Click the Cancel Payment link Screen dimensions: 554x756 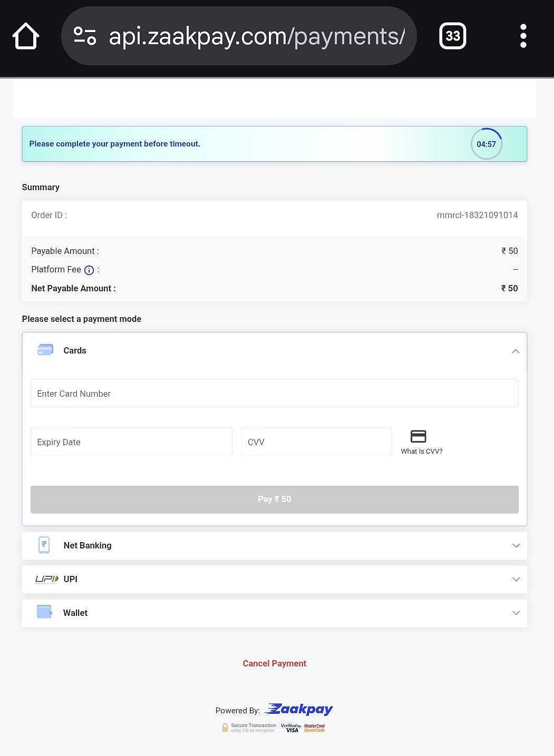coord(274,663)
